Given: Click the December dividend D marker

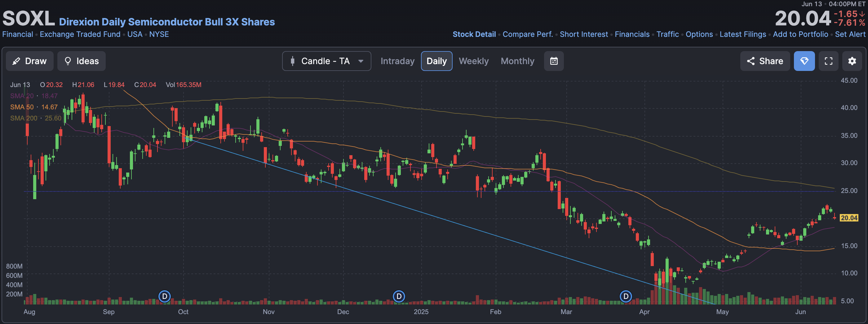Looking at the screenshot, I should pyautogui.click(x=399, y=296).
